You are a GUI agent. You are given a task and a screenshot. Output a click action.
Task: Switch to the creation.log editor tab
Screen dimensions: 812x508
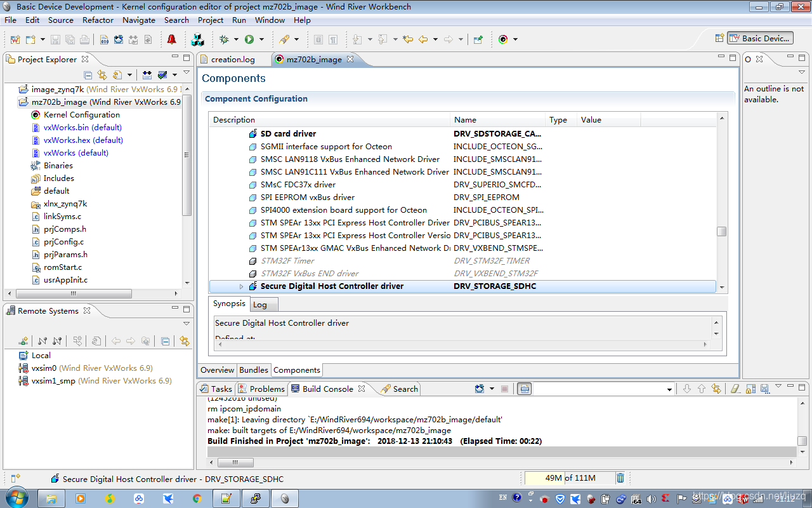232,59
